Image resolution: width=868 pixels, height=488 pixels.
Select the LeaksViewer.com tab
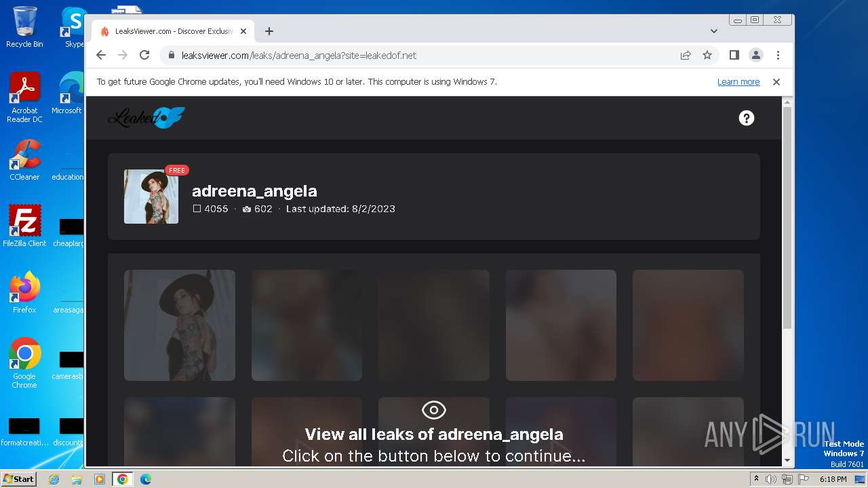coord(173,31)
